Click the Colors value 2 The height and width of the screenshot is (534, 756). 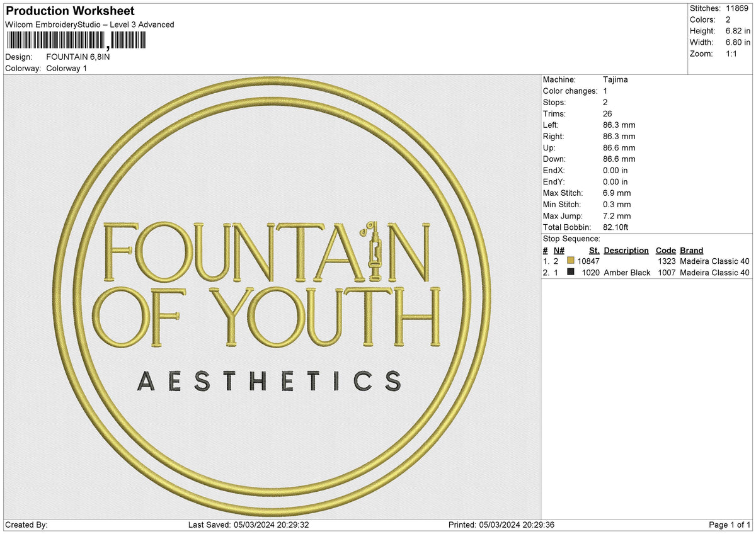click(x=728, y=20)
